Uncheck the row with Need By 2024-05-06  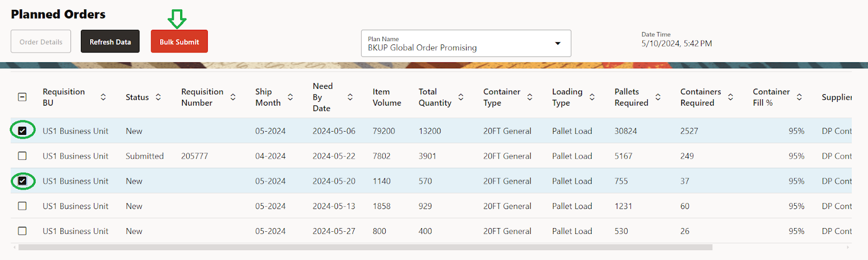coord(22,131)
